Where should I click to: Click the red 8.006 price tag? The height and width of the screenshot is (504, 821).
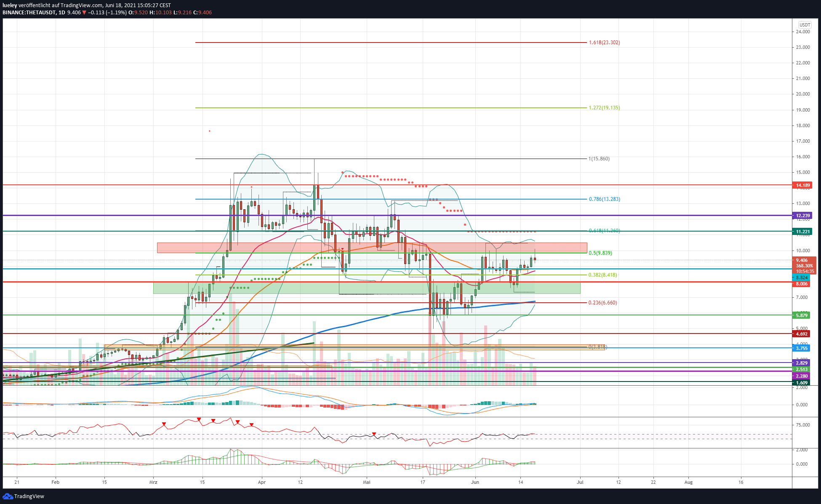[801, 284]
